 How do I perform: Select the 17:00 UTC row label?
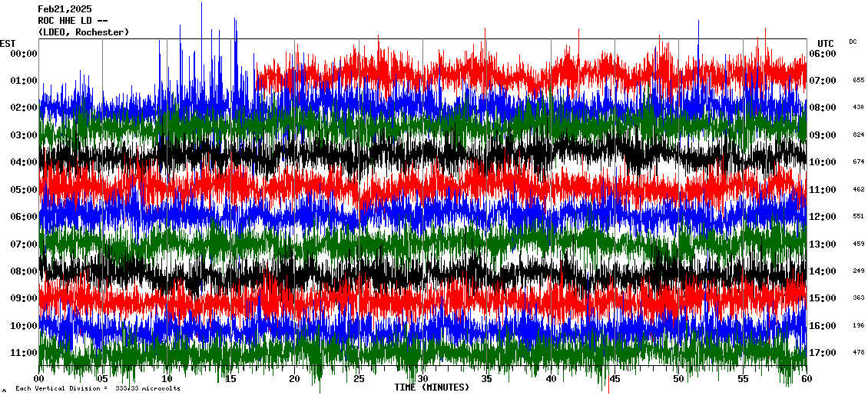(x=823, y=353)
